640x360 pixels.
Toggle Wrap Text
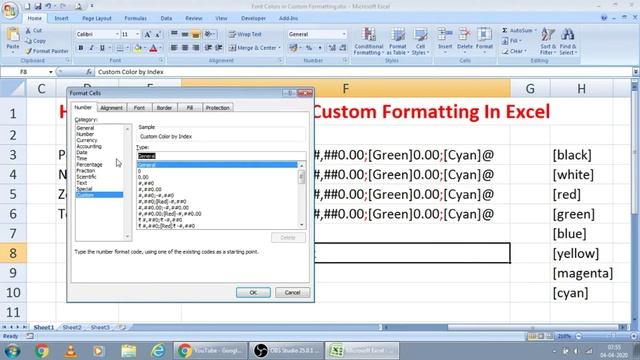245,34
